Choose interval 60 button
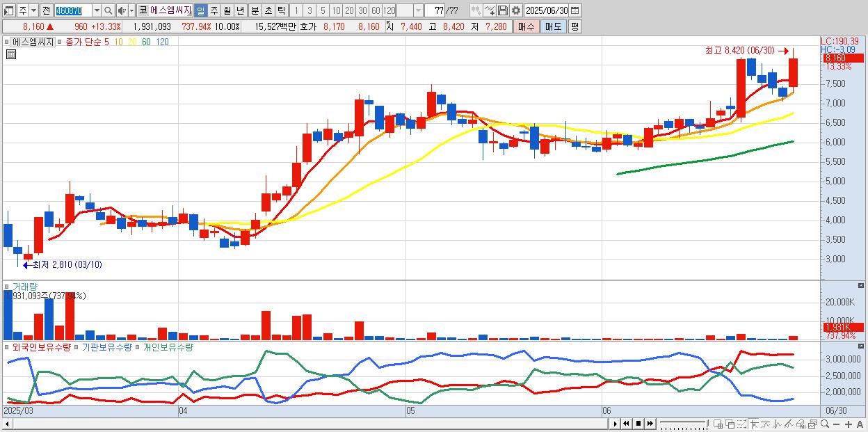This screenshot has height=432, width=868. point(376,11)
